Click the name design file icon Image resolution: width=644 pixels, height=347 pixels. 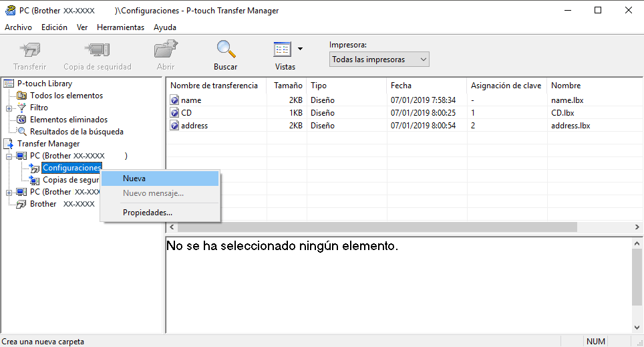(174, 100)
